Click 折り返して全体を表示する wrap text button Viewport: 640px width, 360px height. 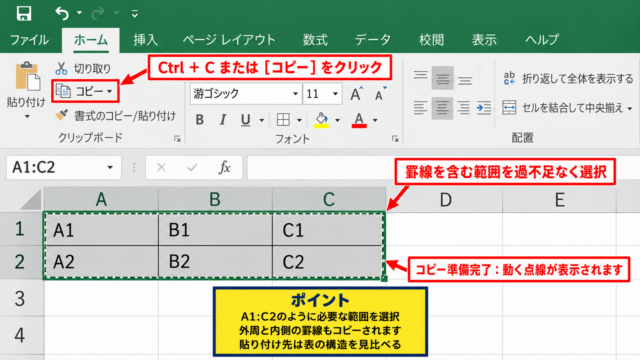(568, 78)
